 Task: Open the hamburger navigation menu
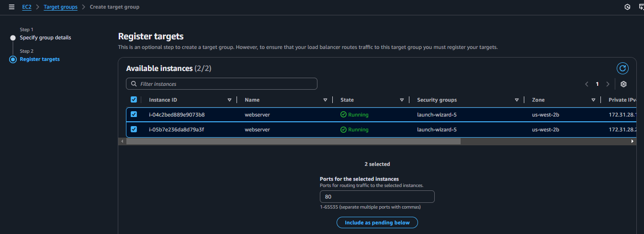tap(11, 7)
